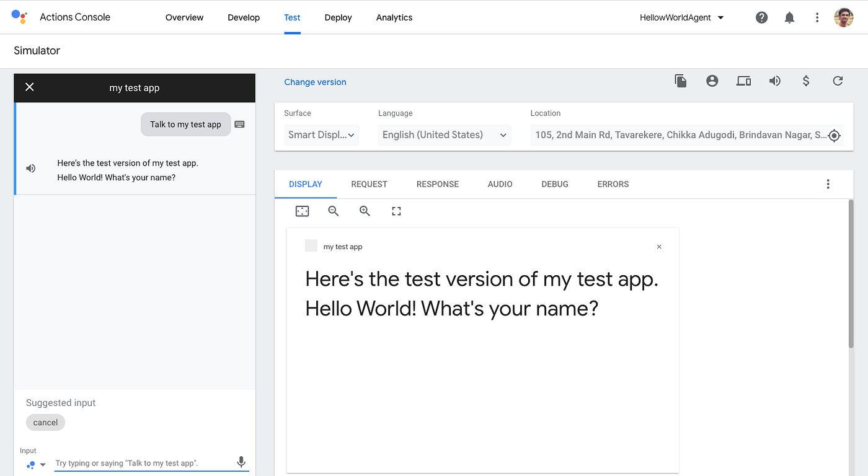Image resolution: width=868 pixels, height=476 pixels.
Task: Zoom in on the display preview
Action: point(365,211)
